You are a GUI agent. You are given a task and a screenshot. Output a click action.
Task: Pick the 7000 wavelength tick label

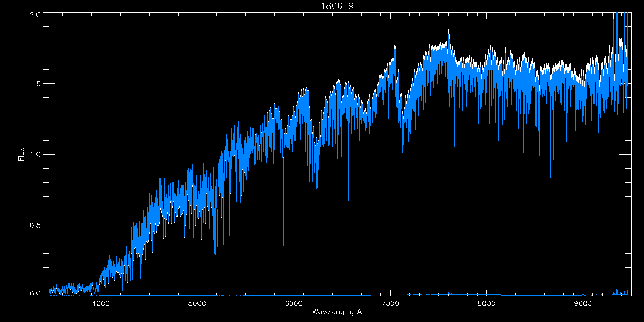tap(390, 304)
